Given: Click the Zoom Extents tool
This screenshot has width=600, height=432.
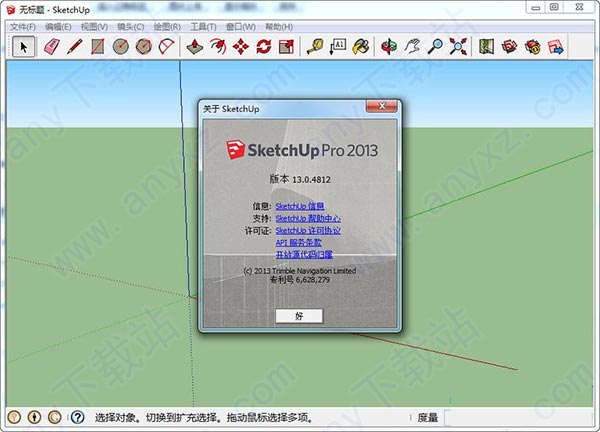Looking at the screenshot, I should 458,47.
